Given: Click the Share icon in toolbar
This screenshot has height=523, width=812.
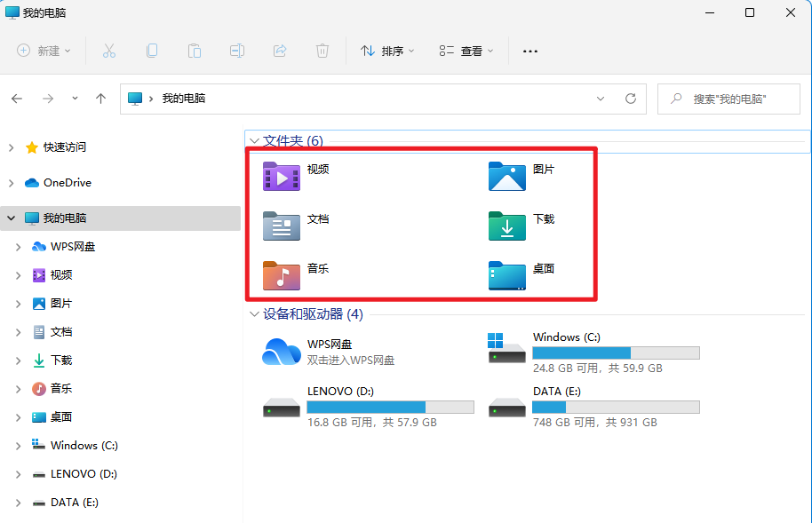Looking at the screenshot, I should pos(280,51).
